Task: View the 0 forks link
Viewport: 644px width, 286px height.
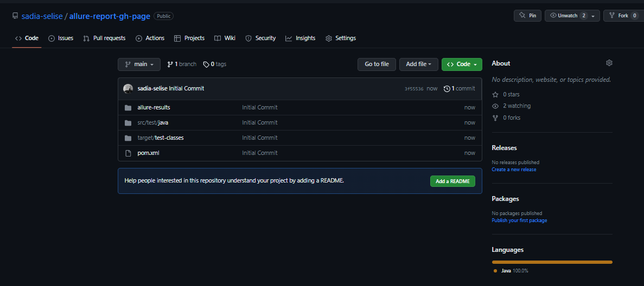Action: point(512,118)
